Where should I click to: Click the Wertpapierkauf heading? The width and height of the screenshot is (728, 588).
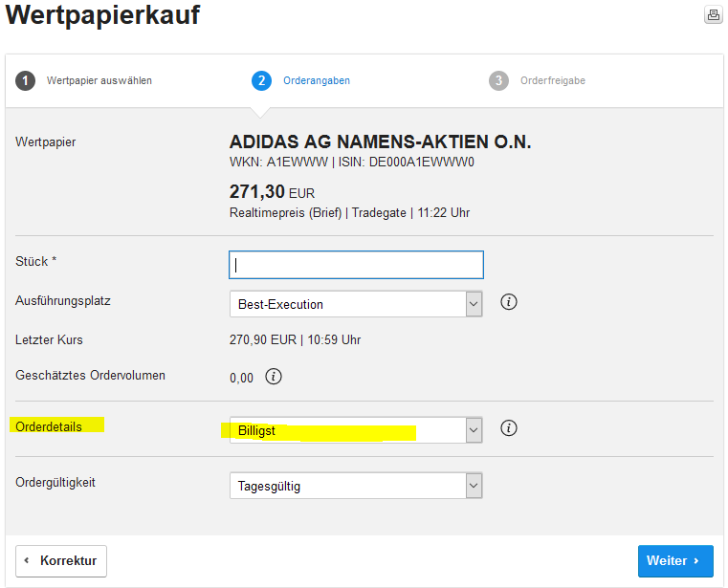click(x=103, y=15)
